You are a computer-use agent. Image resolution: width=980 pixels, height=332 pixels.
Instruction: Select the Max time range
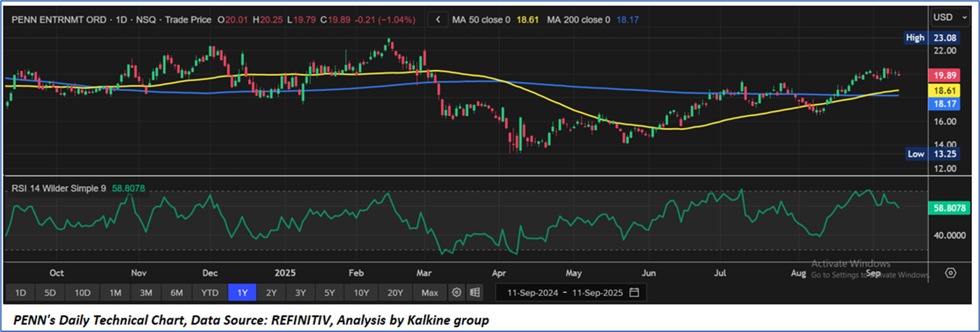click(429, 293)
